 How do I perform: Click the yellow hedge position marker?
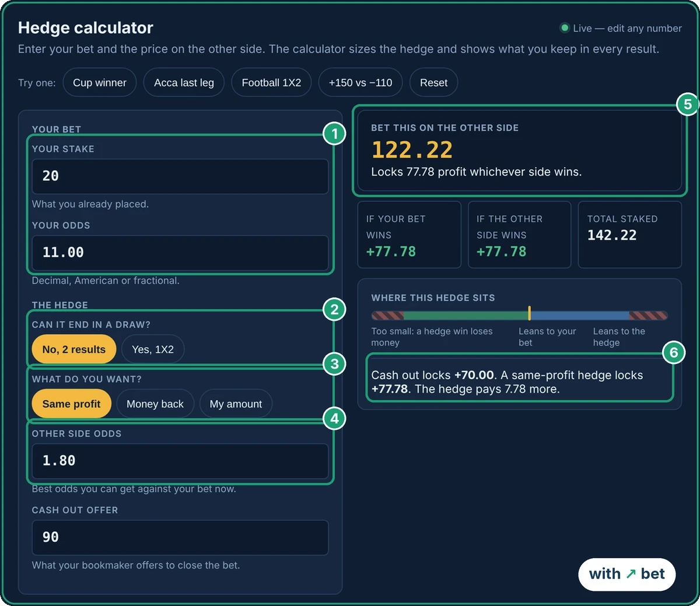tap(529, 313)
